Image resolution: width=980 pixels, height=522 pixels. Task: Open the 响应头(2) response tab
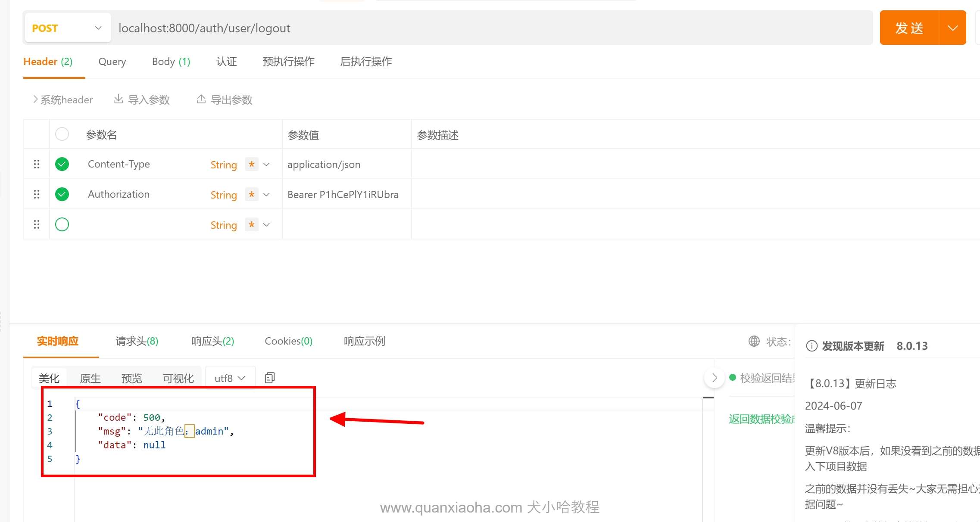click(212, 341)
